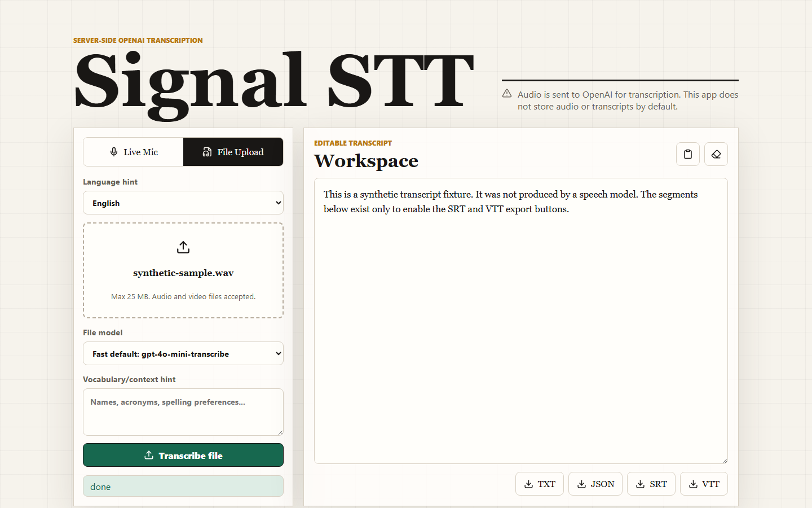This screenshot has width=812, height=508.
Task: Click the synthetic-sample.wav file name
Action: click(183, 273)
